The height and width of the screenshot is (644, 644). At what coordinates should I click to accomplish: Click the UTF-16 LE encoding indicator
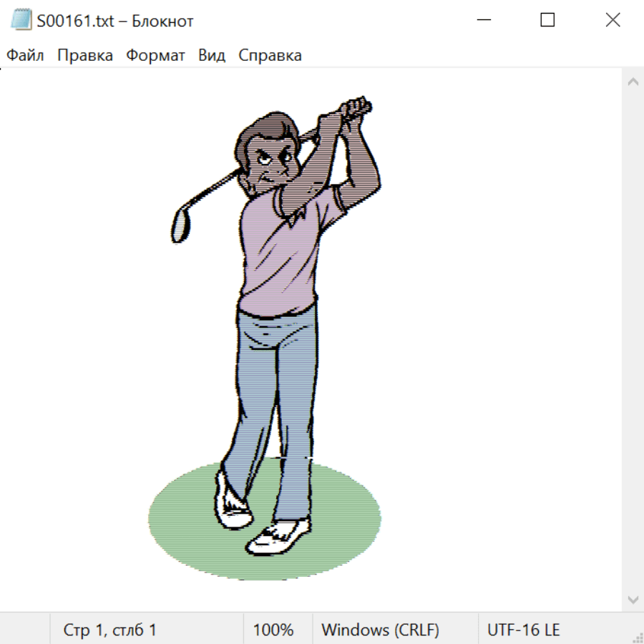[x=524, y=630]
